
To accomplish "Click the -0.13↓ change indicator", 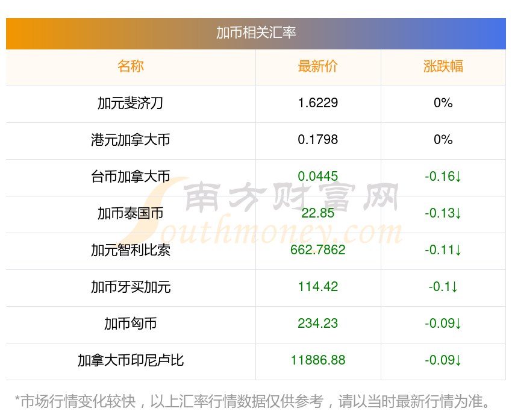I will (443, 213).
